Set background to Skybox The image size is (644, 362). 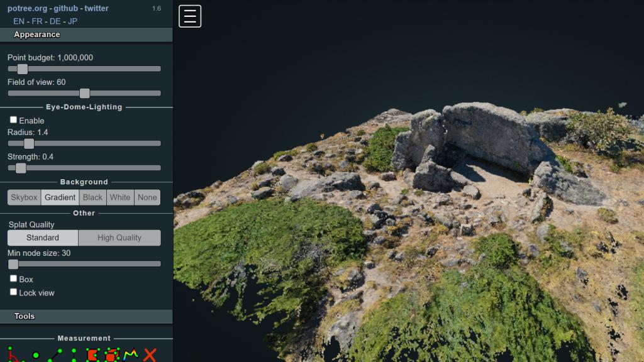23,197
